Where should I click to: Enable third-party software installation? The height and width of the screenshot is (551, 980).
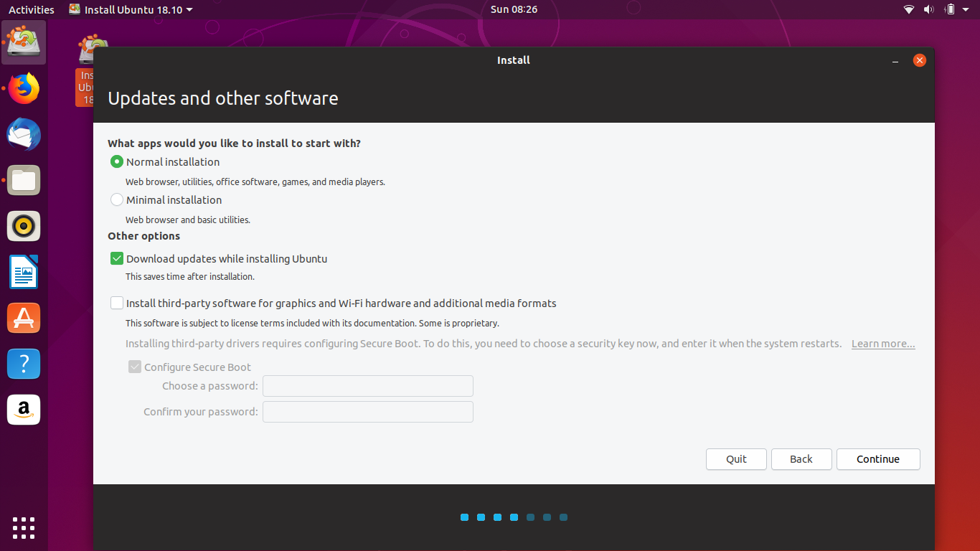click(116, 303)
